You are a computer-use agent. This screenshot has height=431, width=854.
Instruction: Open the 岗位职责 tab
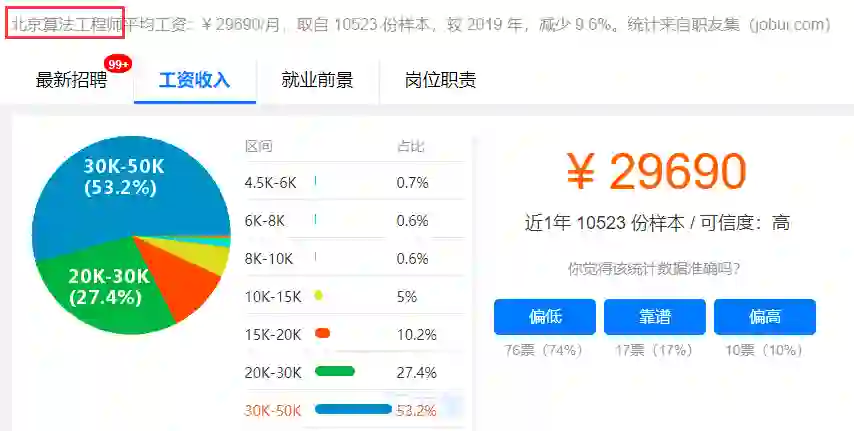click(440, 80)
